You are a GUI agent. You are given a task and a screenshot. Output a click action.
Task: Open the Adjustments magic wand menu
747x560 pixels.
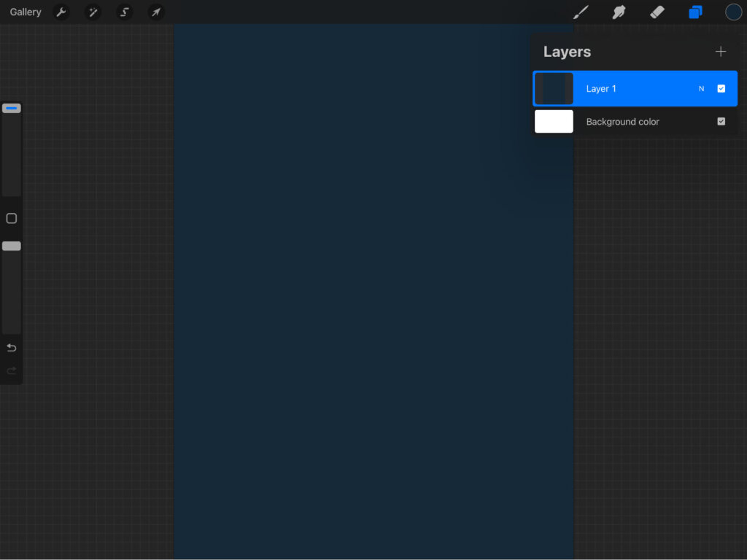tap(93, 12)
